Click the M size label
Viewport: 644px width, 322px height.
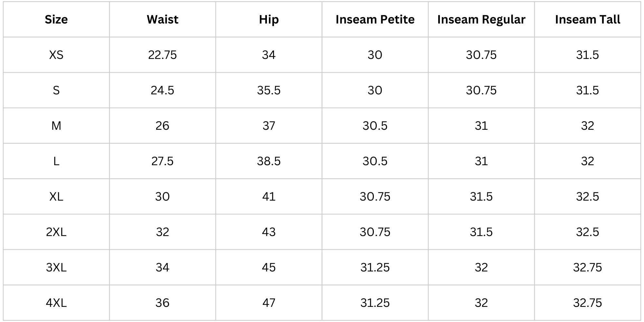click(x=56, y=126)
